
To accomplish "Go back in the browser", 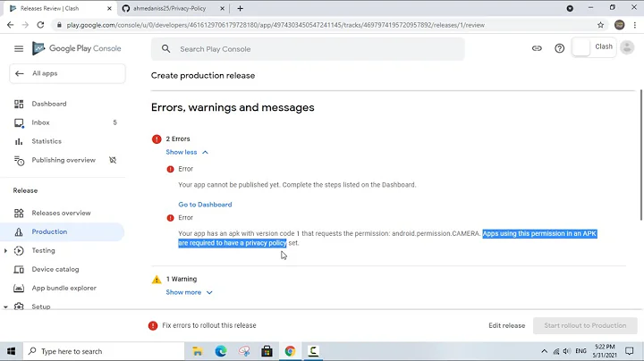I will point(10,25).
